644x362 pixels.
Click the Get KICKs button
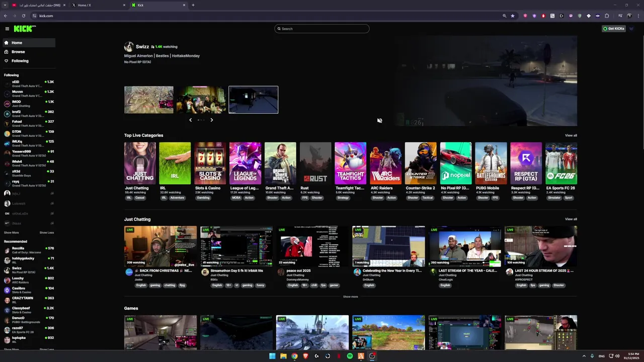(614, 29)
